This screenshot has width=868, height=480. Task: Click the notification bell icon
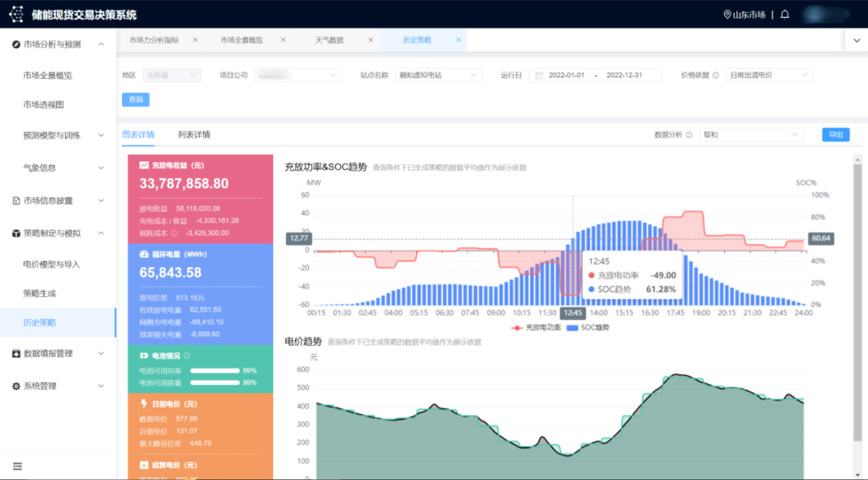pos(785,14)
